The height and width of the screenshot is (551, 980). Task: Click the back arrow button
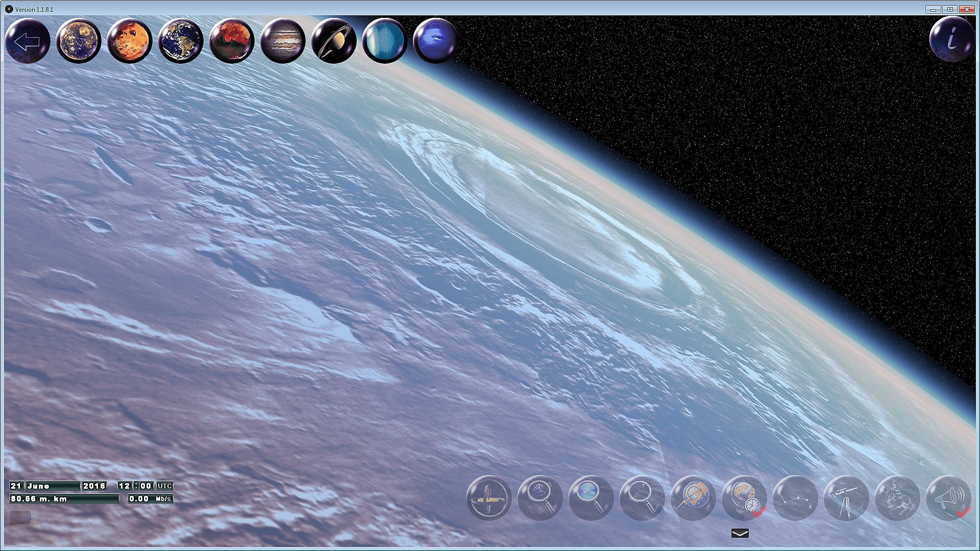click(x=27, y=41)
